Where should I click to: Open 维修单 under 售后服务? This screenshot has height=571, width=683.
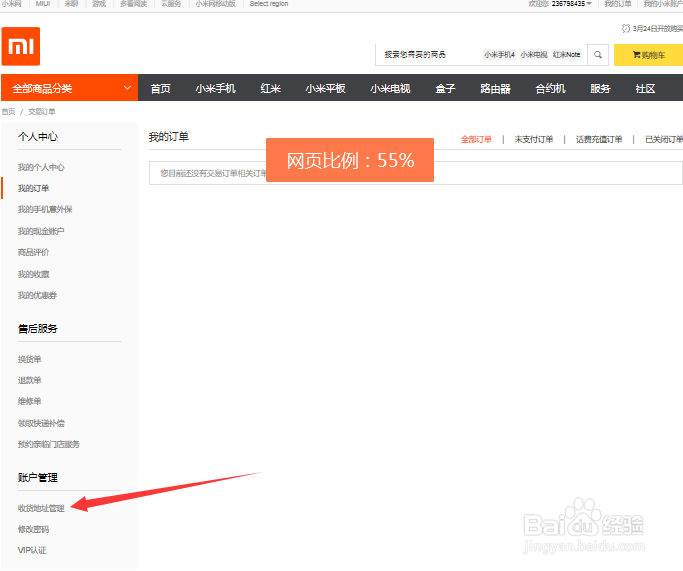(29, 401)
